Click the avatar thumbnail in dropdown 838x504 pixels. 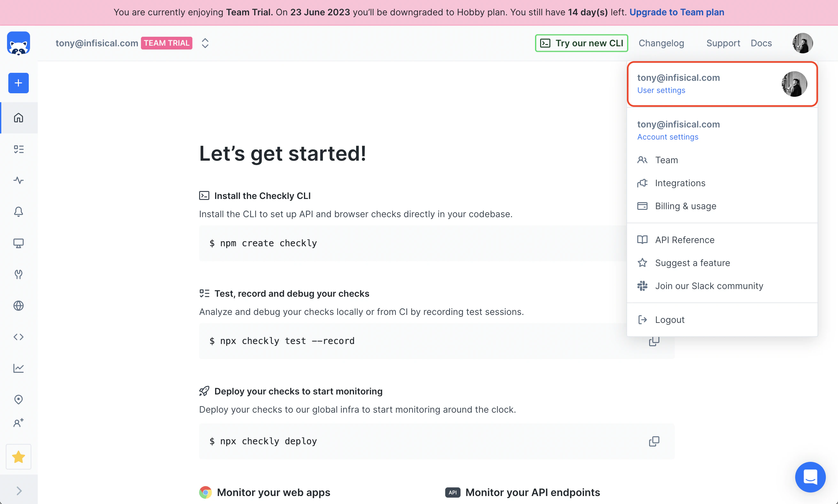pos(795,84)
